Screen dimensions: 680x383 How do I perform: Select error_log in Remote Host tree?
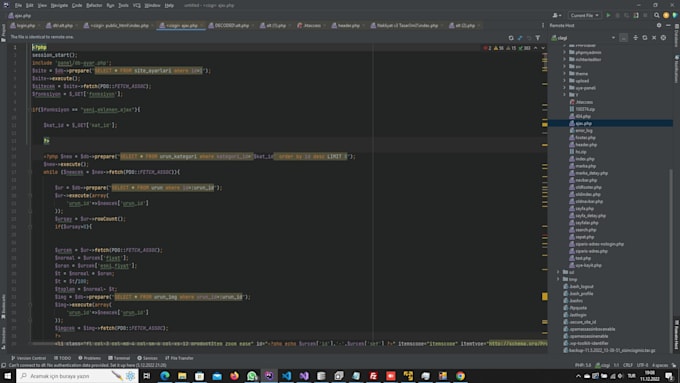(583, 131)
